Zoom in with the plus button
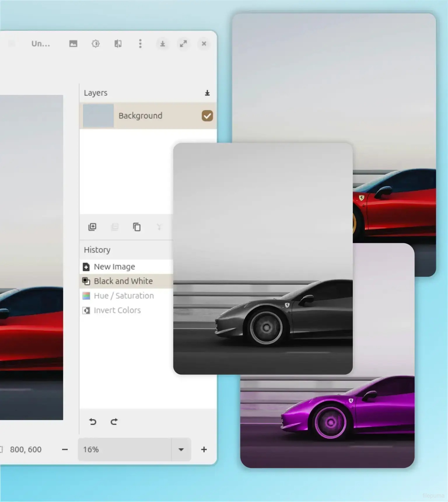This screenshot has height=502, width=448. tap(204, 449)
